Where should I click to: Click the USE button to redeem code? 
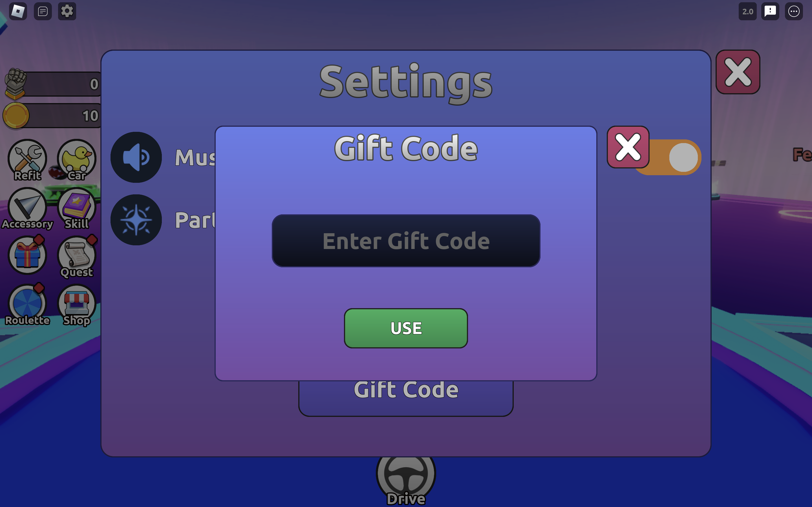pyautogui.click(x=406, y=328)
